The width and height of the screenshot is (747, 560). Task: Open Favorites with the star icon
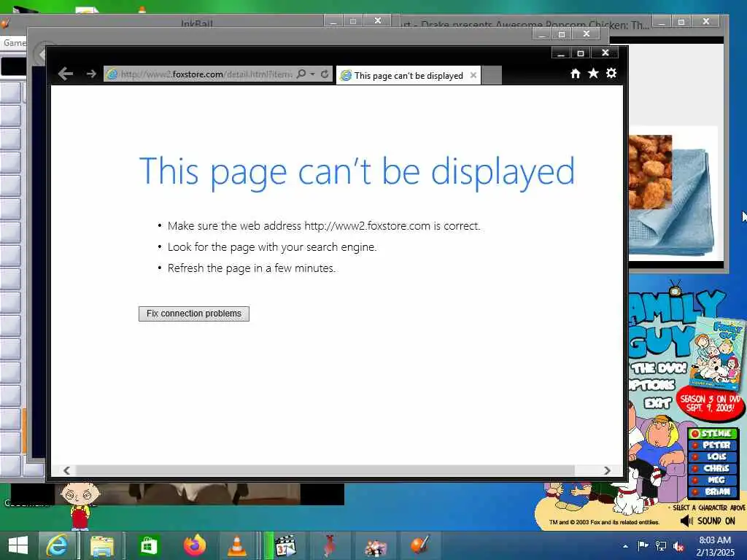point(593,74)
